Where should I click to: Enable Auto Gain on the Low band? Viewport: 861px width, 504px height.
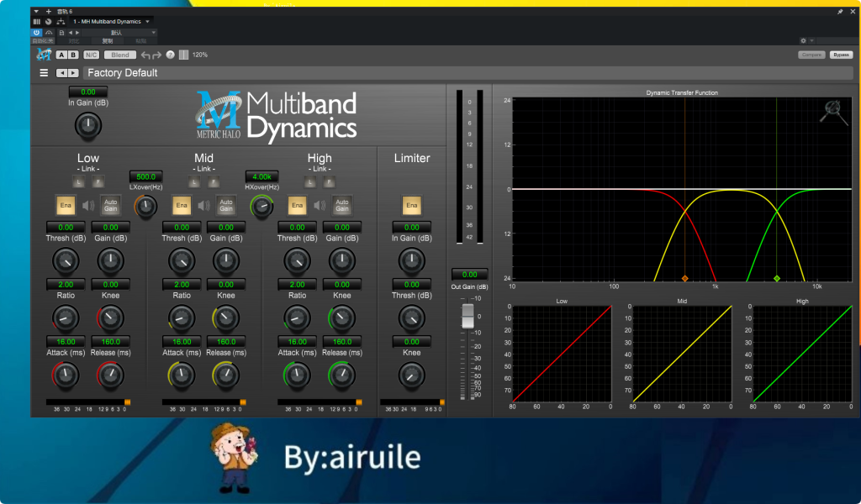pyautogui.click(x=110, y=205)
